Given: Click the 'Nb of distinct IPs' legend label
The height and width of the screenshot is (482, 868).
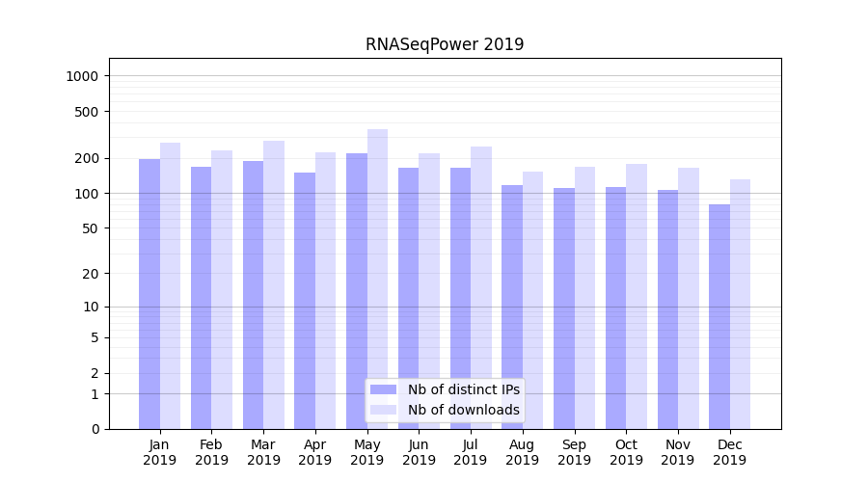Looking at the screenshot, I should 463,389.
